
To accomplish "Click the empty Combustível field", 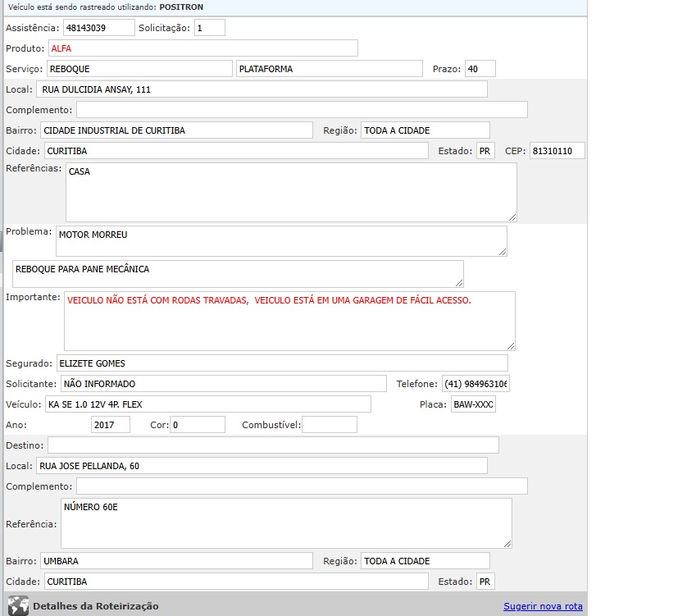I will pos(330,425).
